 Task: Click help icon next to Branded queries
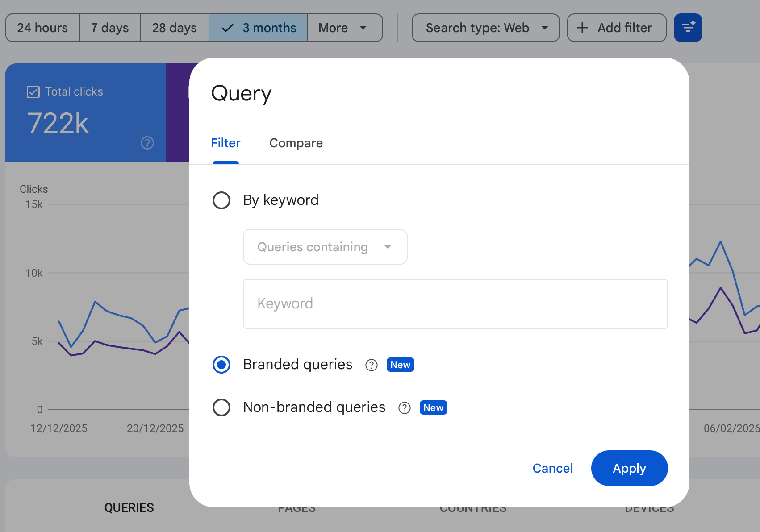[x=372, y=365]
